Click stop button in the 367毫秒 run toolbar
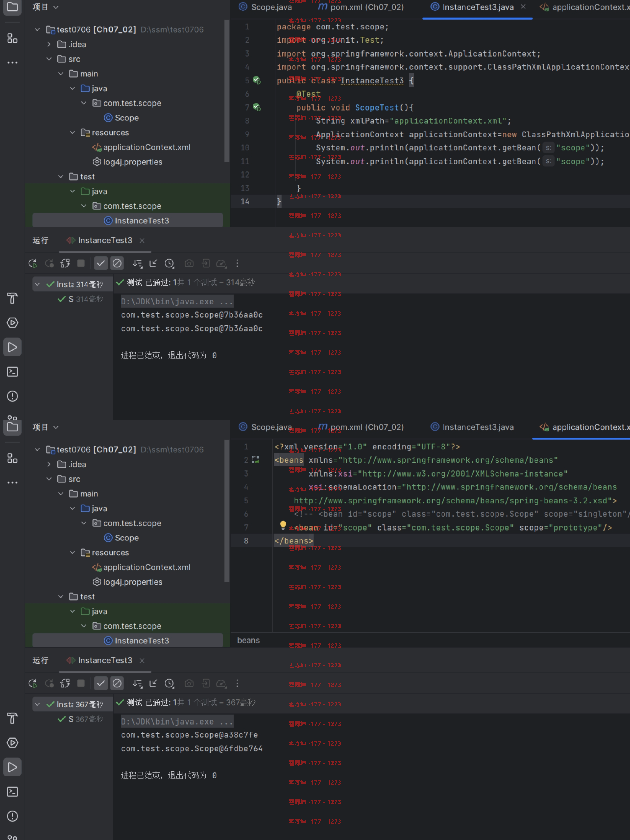Viewport: 630px width, 840px height. tap(81, 683)
